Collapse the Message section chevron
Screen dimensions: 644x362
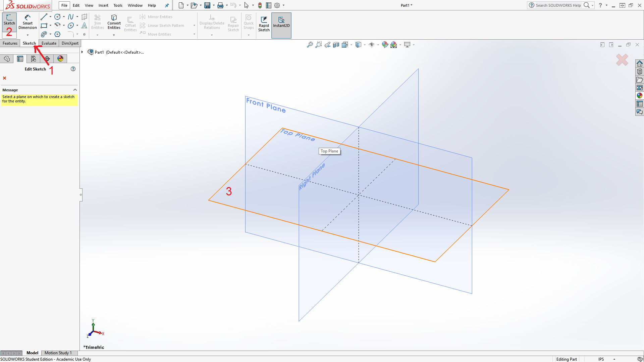[75, 90]
